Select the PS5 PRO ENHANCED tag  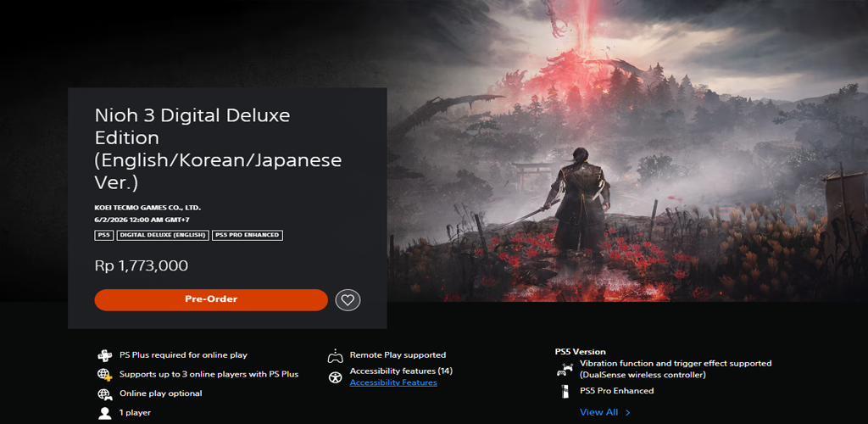point(248,235)
